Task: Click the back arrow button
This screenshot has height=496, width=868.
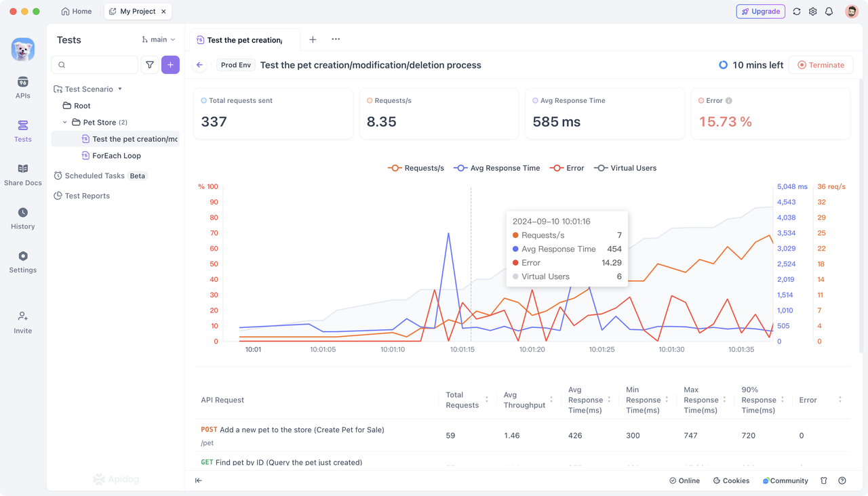Action: (x=199, y=65)
